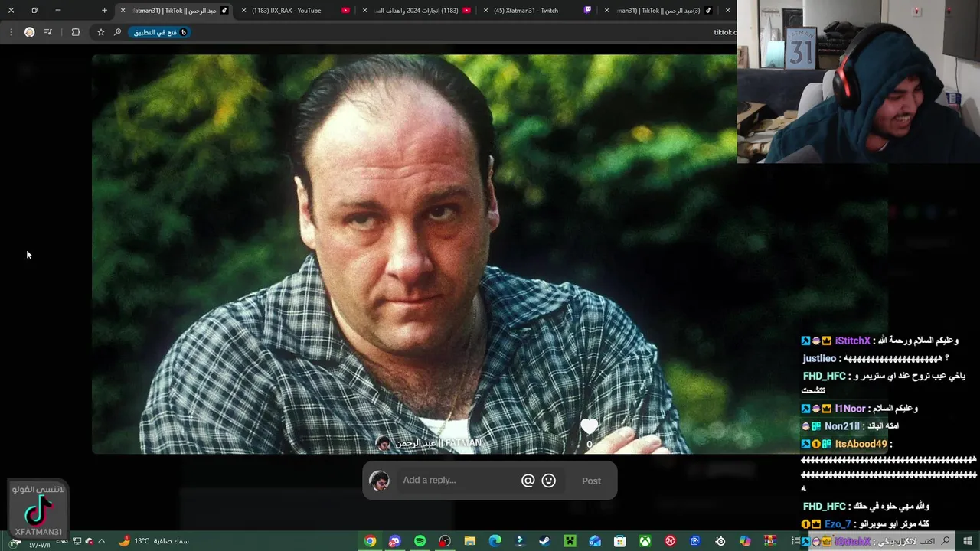This screenshot has height=551, width=980.
Task: Click the heart like icon on photo
Action: coord(589,427)
